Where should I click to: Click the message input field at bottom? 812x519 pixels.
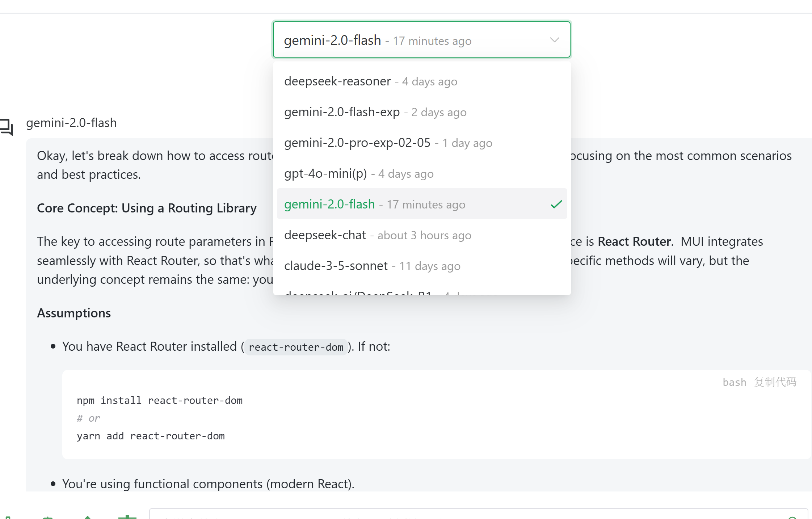[478, 514]
